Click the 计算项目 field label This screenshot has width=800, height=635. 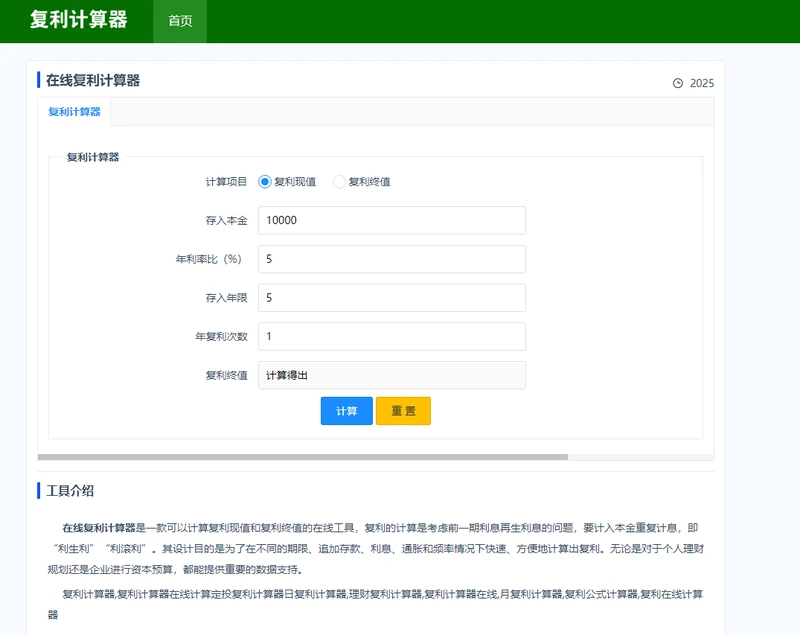pyautogui.click(x=226, y=182)
